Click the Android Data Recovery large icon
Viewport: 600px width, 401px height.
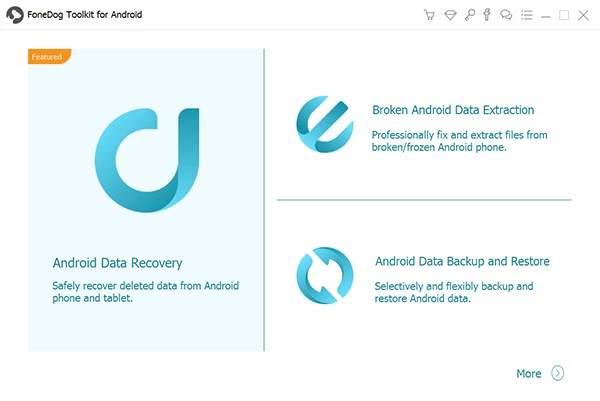147,160
